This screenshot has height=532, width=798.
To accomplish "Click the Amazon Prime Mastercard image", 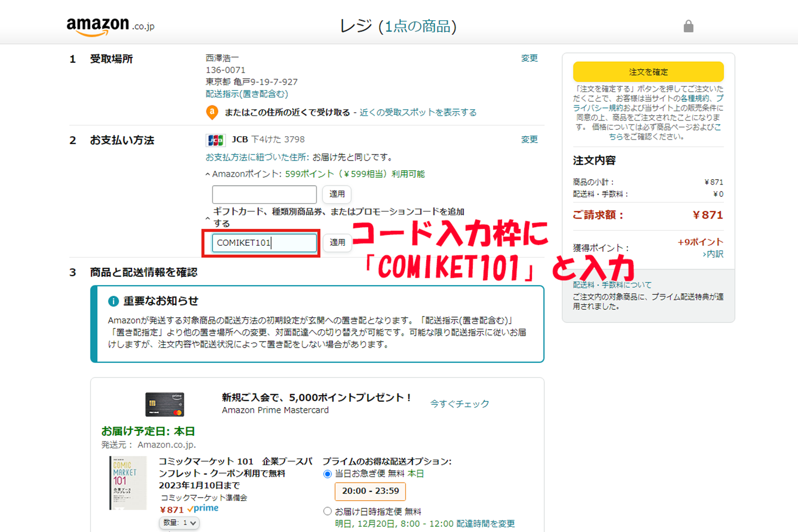I will (164, 405).
